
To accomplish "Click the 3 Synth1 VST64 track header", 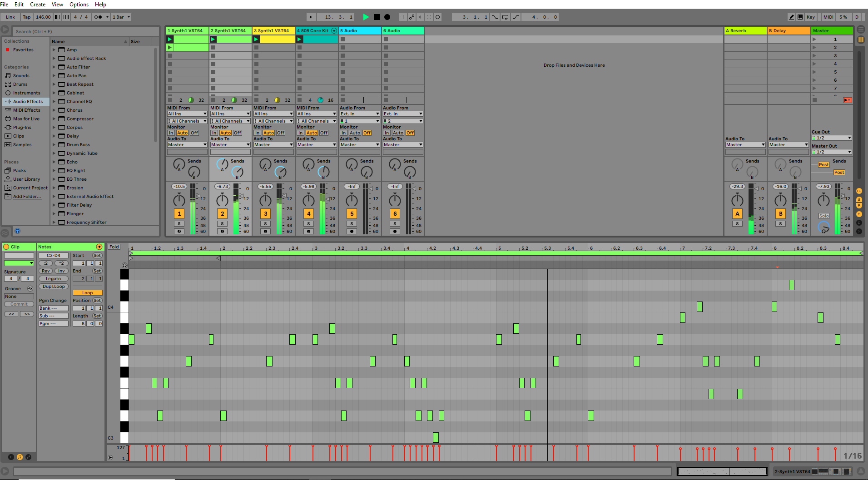I will [x=273, y=30].
